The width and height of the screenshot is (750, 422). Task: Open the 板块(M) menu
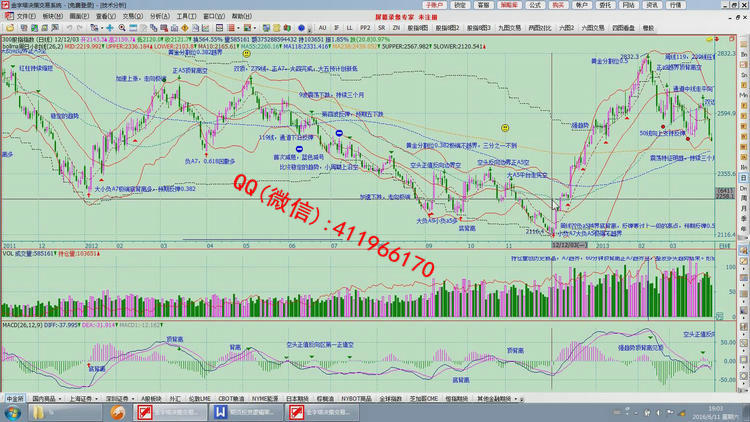52,17
